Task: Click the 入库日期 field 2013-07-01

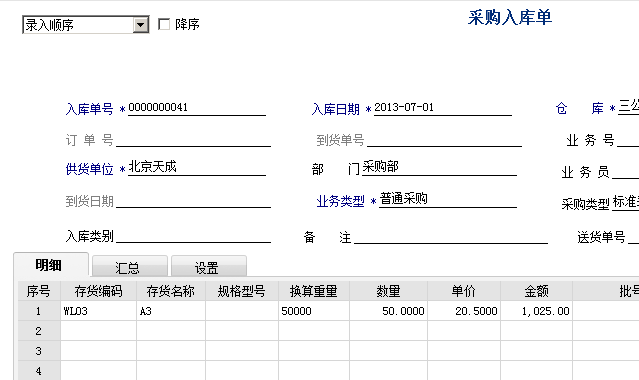Action: (443, 108)
